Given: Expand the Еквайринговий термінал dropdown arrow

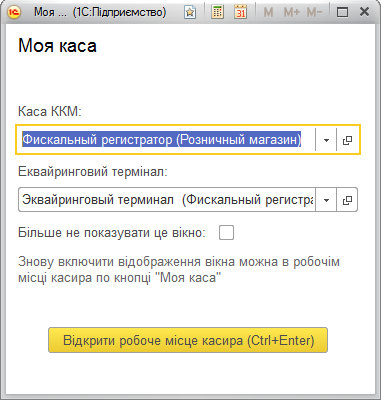Looking at the screenshot, I should (326, 200).
